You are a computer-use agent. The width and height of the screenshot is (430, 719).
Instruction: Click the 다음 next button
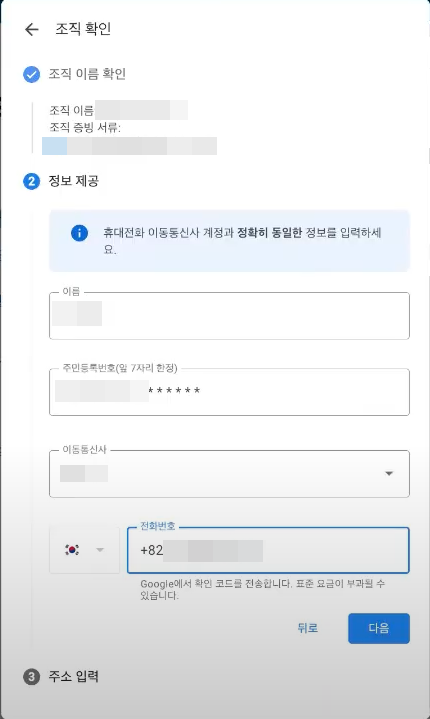tap(379, 628)
